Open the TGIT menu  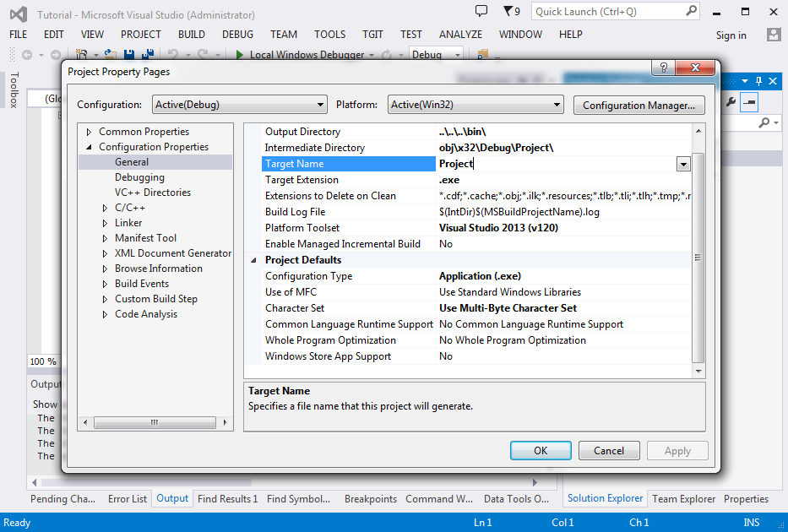pos(372,34)
